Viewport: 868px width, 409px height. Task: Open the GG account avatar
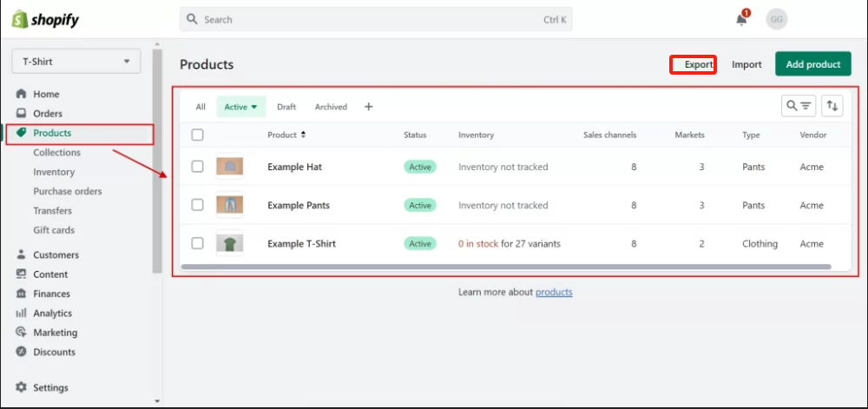click(x=777, y=19)
